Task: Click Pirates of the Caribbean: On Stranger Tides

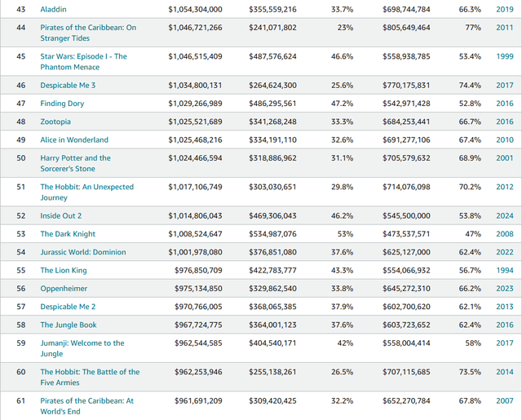Action: coord(88,28)
